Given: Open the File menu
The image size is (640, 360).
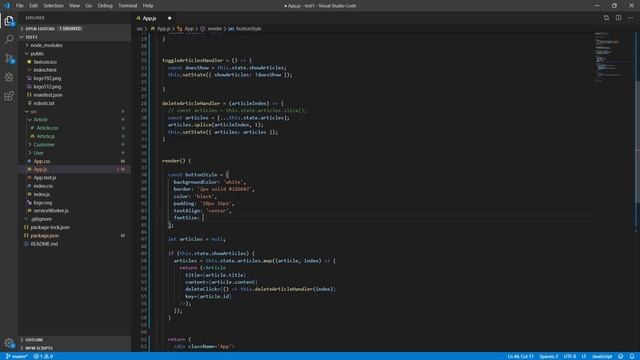Looking at the screenshot, I should point(20,6).
